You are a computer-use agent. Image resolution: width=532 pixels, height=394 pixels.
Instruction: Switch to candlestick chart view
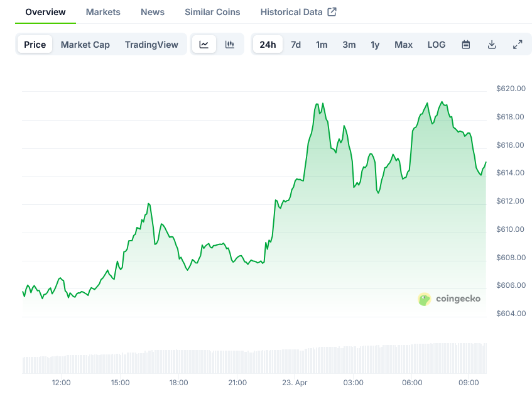(230, 45)
